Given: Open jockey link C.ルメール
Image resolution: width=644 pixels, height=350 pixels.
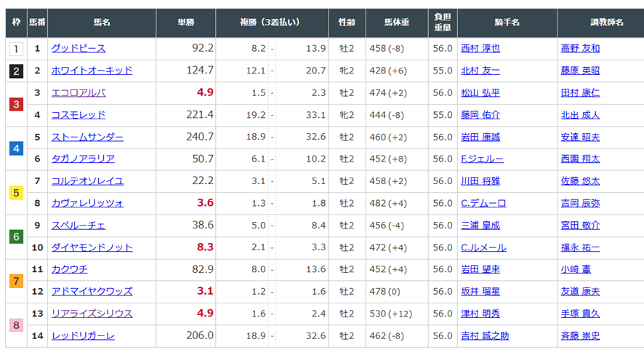Looking at the screenshot, I should 483,247.
